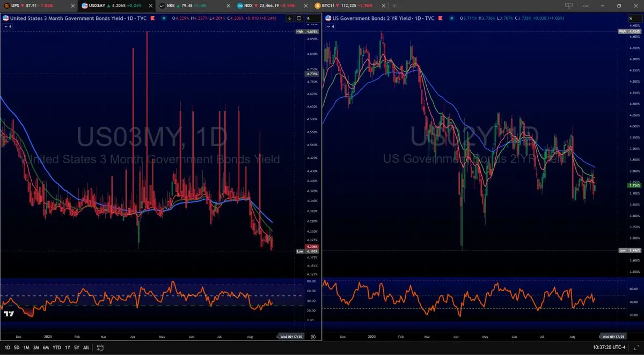Open time axis settings gear on 3 Month chart
Screen dimensions: 644x355
coord(313,336)
